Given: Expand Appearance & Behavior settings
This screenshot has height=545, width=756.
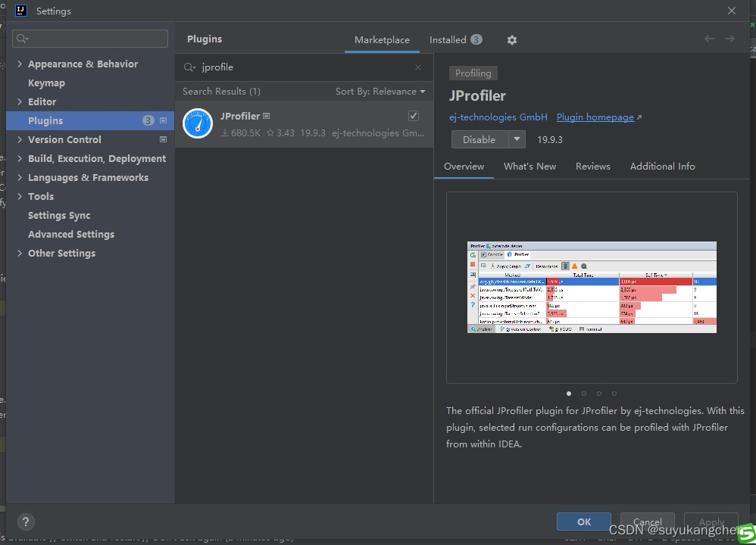Looking at the screenshot, I should click(x=20, y=64).
